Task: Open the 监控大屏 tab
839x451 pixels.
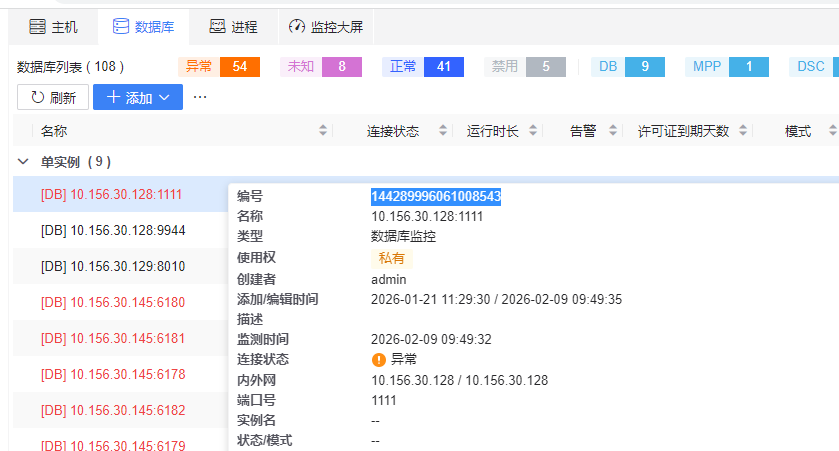Action: coord(326,27)
